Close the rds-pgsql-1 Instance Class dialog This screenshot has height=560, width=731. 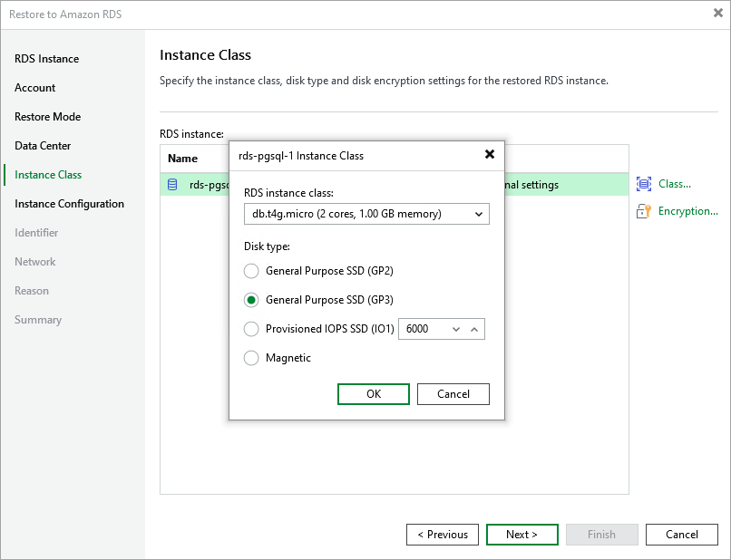[x=490, y=154]
